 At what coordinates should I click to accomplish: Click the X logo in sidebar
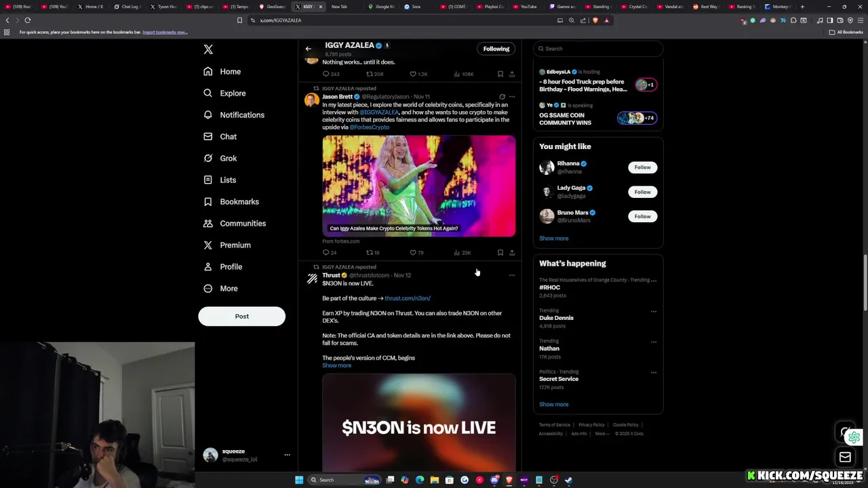[208, 49]
